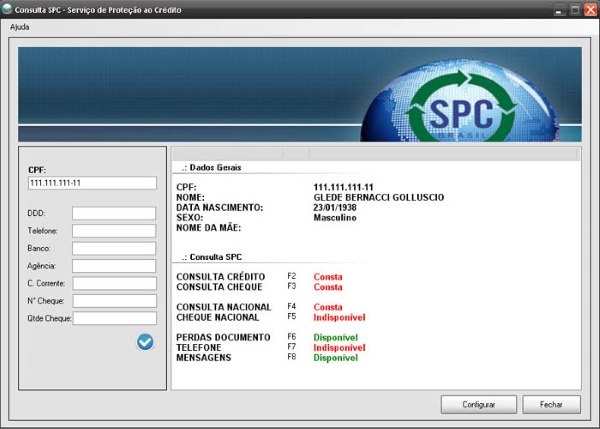Click Disponível status for PERDAS DOCUMENTO
This screenshot has width=600, height=429.
336,337
